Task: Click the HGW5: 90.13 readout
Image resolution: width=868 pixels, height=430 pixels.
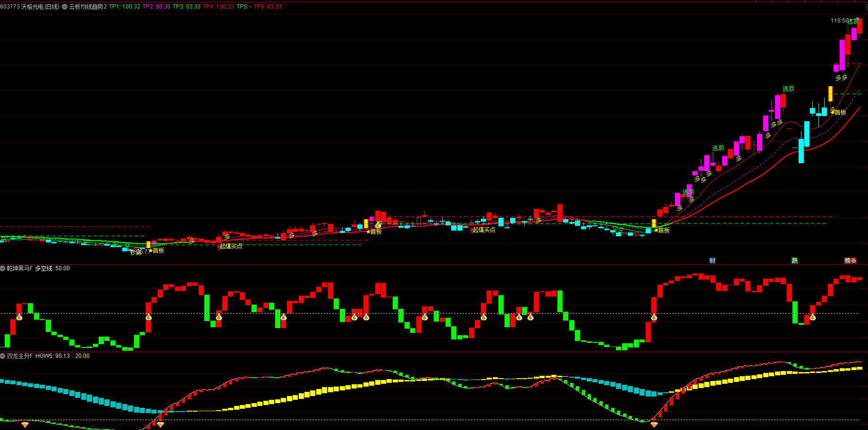Action: click(52, 356)
